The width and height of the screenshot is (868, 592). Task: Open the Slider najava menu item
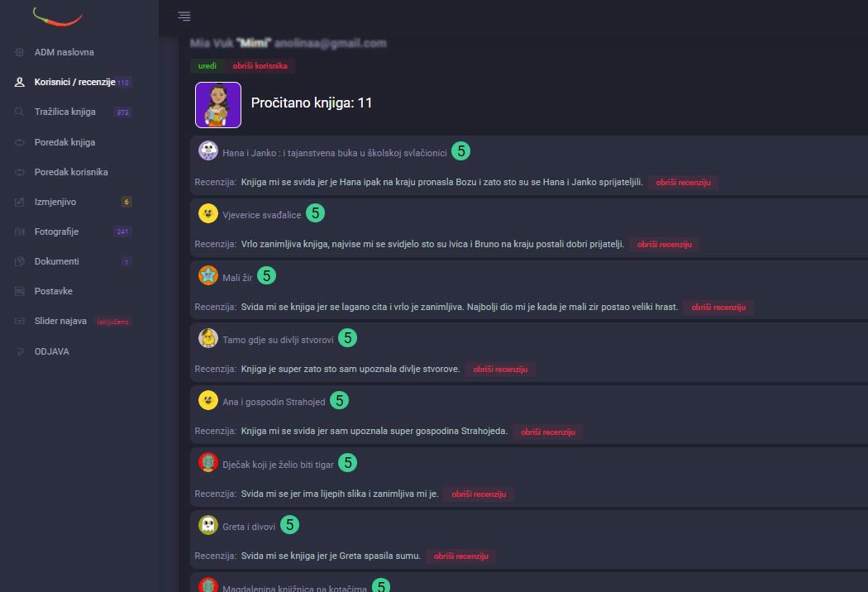[60, 321]
